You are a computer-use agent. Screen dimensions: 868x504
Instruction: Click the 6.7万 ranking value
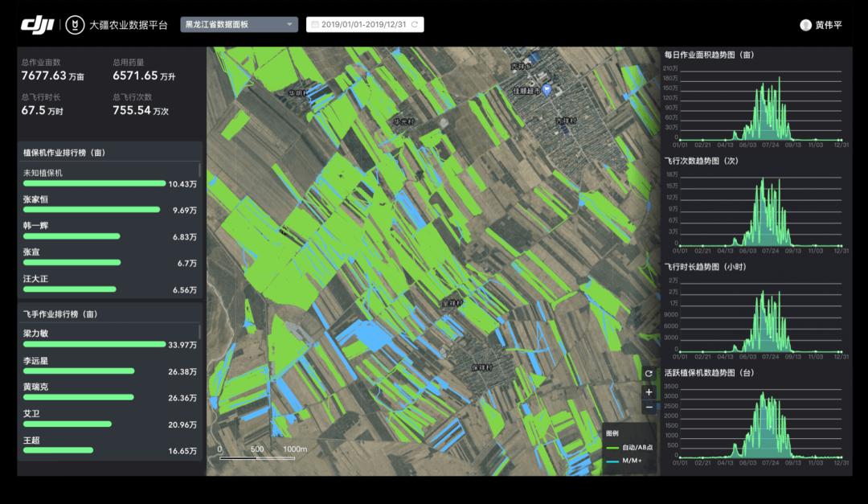[187, 263]
